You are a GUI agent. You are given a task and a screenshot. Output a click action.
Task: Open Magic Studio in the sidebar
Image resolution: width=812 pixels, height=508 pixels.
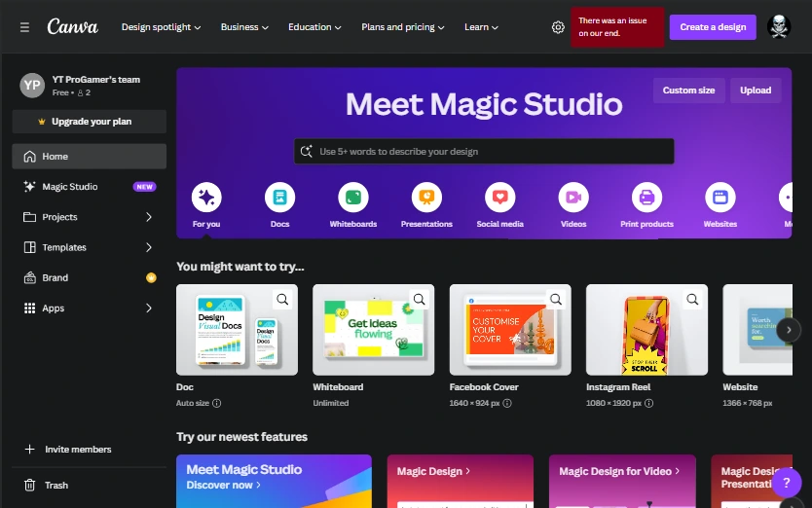[89, 187]
